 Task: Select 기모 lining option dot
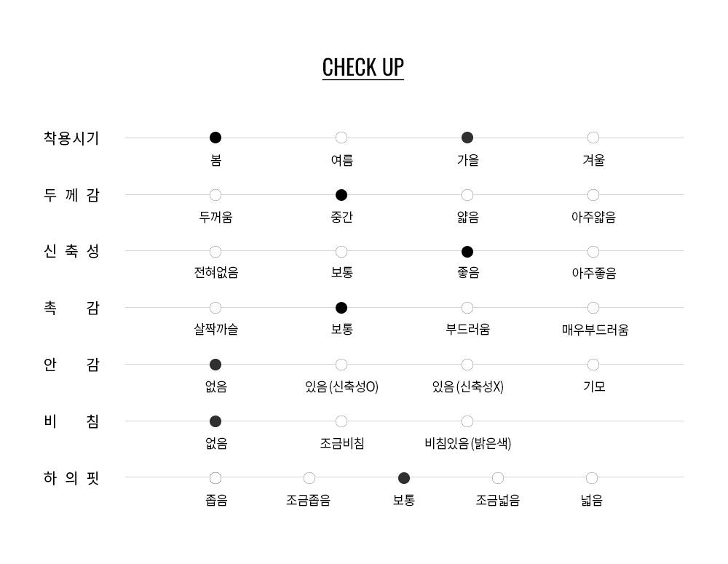[593, 365]
